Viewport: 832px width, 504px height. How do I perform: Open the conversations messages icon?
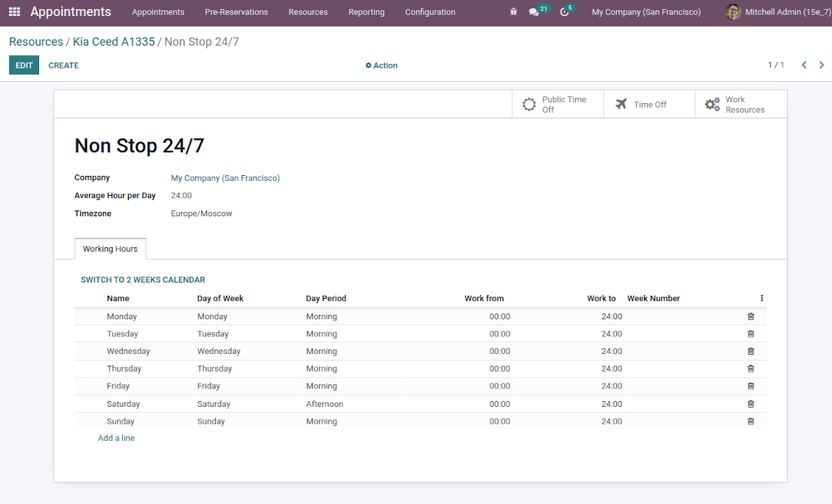click(x=534, y=13)
